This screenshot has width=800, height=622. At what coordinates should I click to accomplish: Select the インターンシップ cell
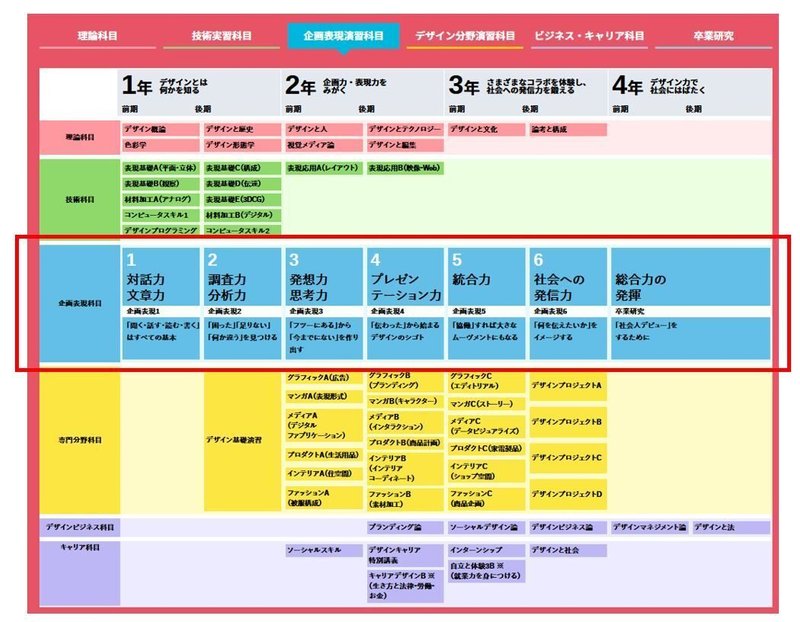click(487, 551)
